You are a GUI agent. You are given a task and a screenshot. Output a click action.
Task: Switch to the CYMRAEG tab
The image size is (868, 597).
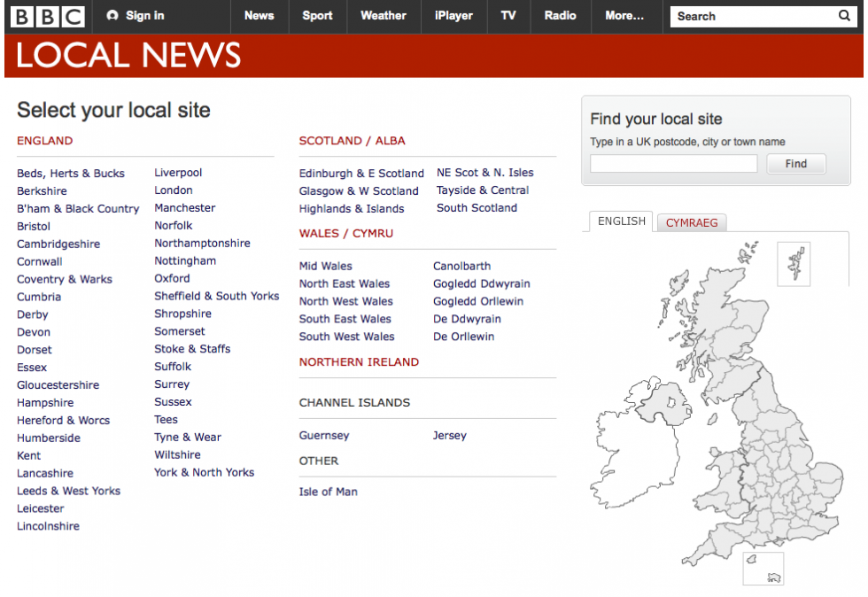click(x=692, y=222)
